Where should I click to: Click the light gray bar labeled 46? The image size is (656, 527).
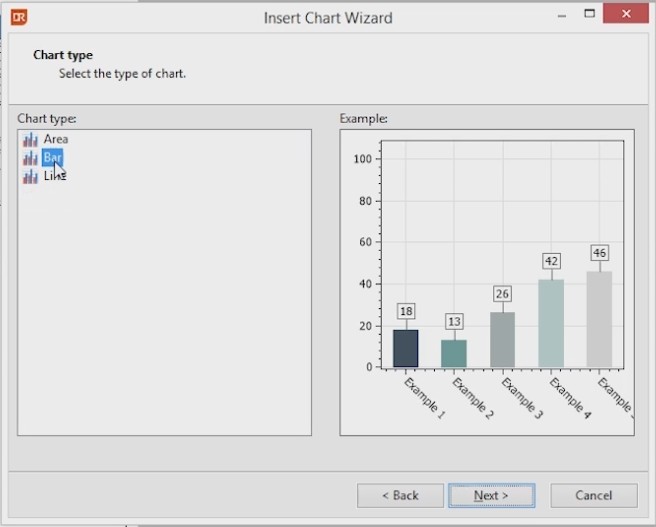[x=599, y=319]
